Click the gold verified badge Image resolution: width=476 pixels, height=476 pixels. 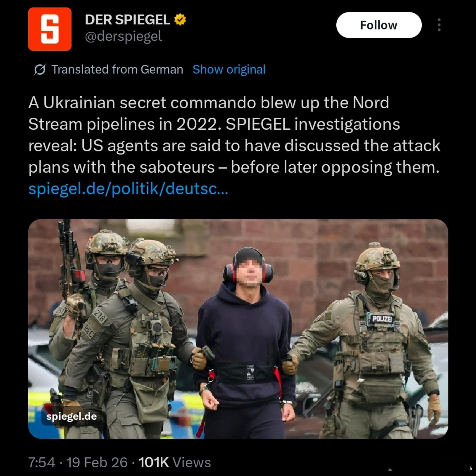(x=180, y=20)
